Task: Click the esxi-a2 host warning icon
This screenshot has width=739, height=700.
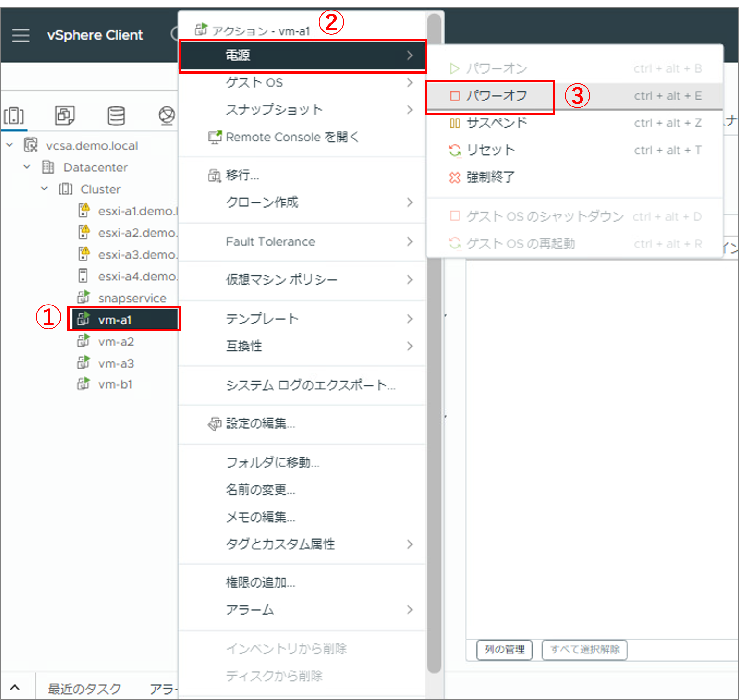Action: [x=84, y=232]
